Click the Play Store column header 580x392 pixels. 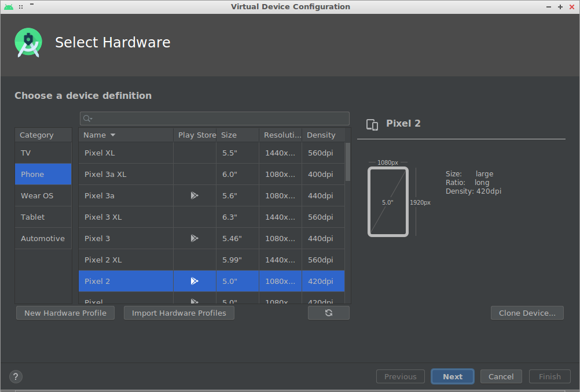195,135
